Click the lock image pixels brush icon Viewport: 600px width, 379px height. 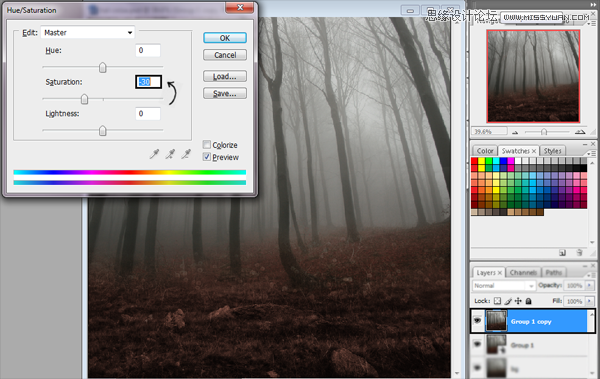click(x=508, y=301)
